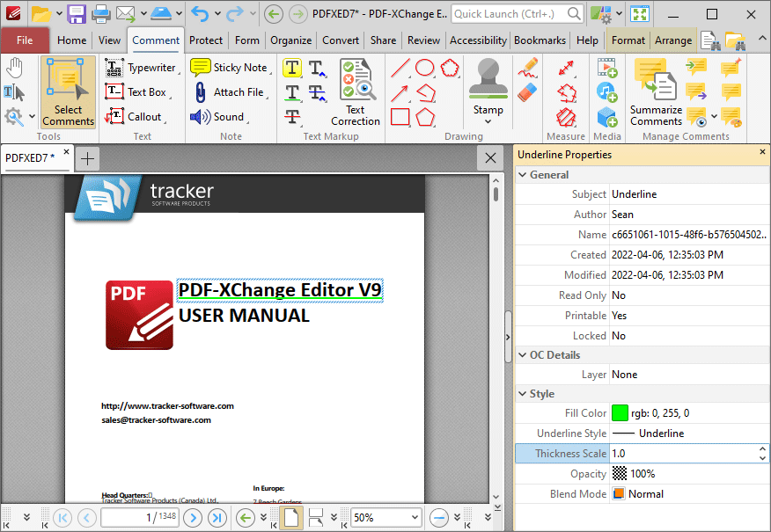Change the Printable value Yes
This screenshot has width=771, height=532.
click(689, 316)
